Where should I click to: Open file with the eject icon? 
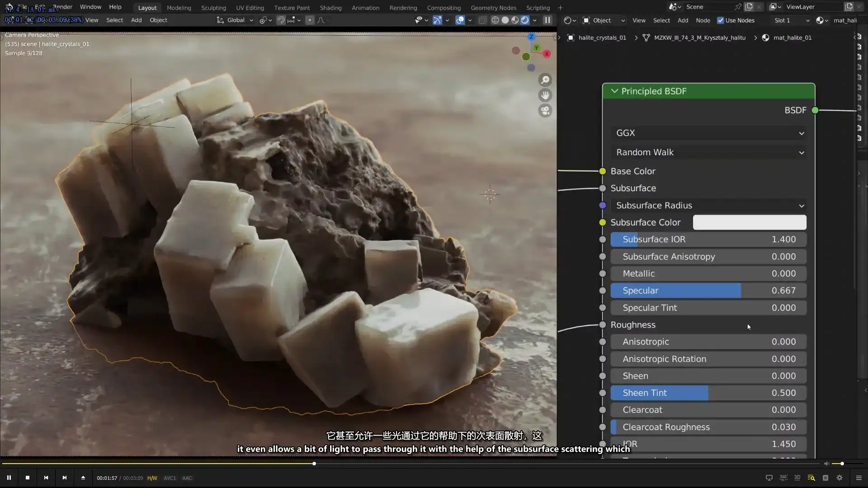[x=83, y=478]
